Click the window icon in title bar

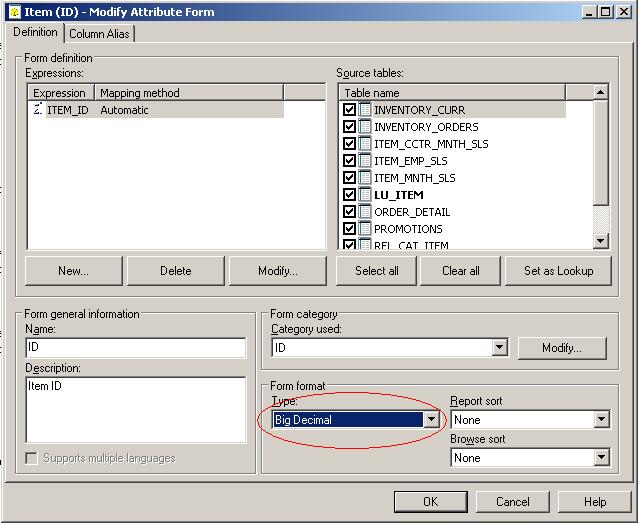11,12
